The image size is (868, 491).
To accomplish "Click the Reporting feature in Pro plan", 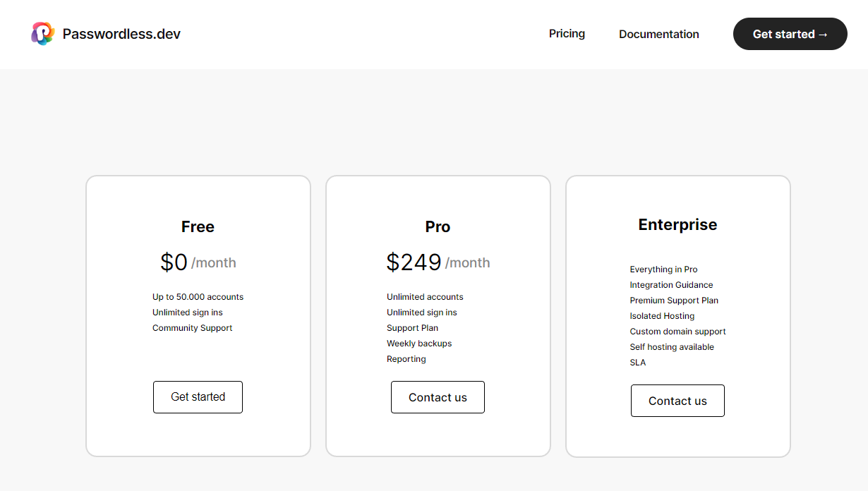I will [x=406, y=359].
